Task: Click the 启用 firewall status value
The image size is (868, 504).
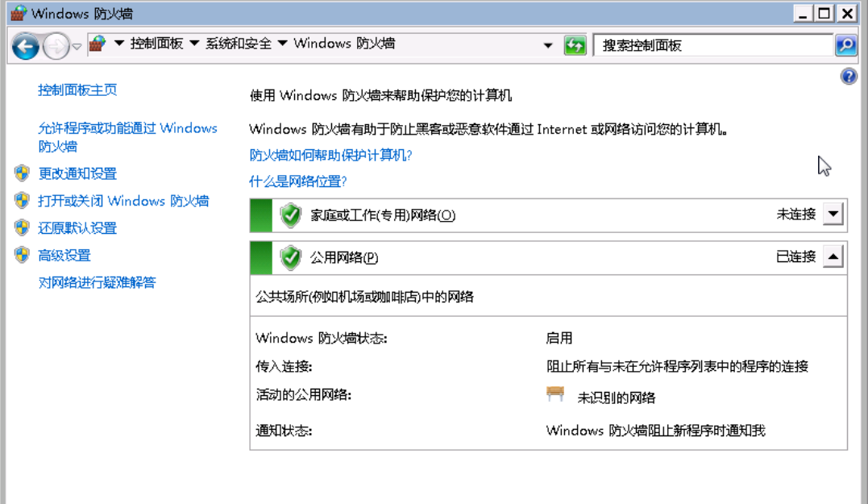Action: (x=559, y=338)
